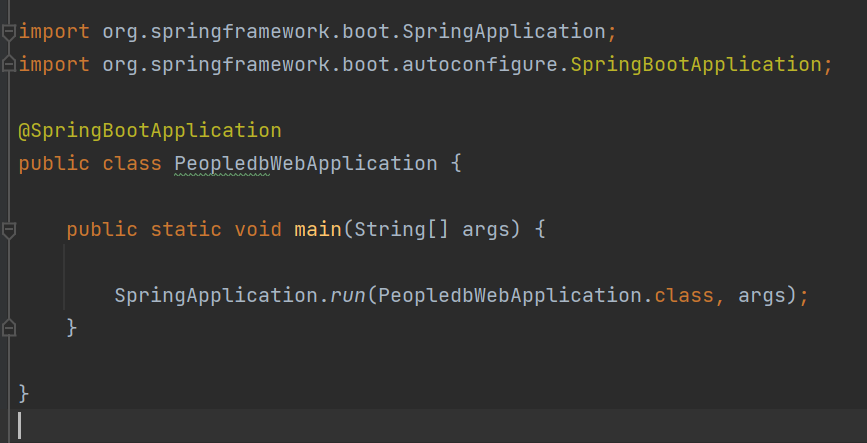The height and width of the screenshot is (443, 867).
Task: Collapse imports using fold toggle at first import
Action: tap(8, 32)
